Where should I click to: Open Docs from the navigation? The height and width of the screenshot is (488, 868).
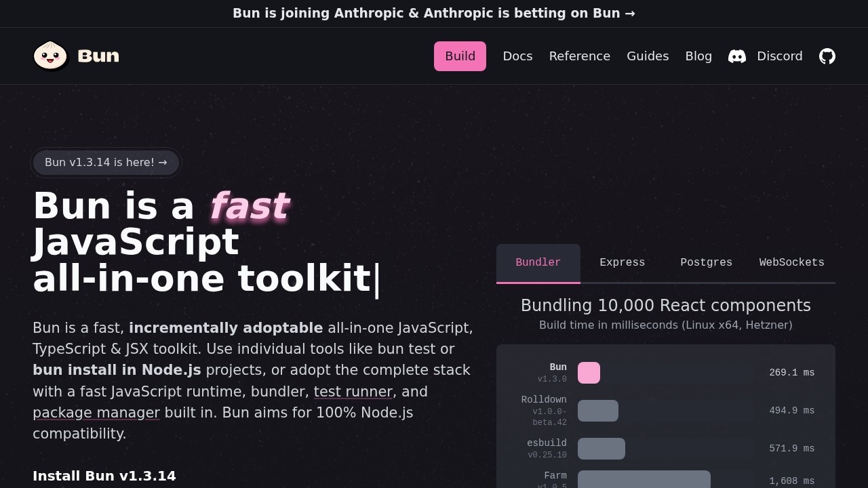coord(517,56)
